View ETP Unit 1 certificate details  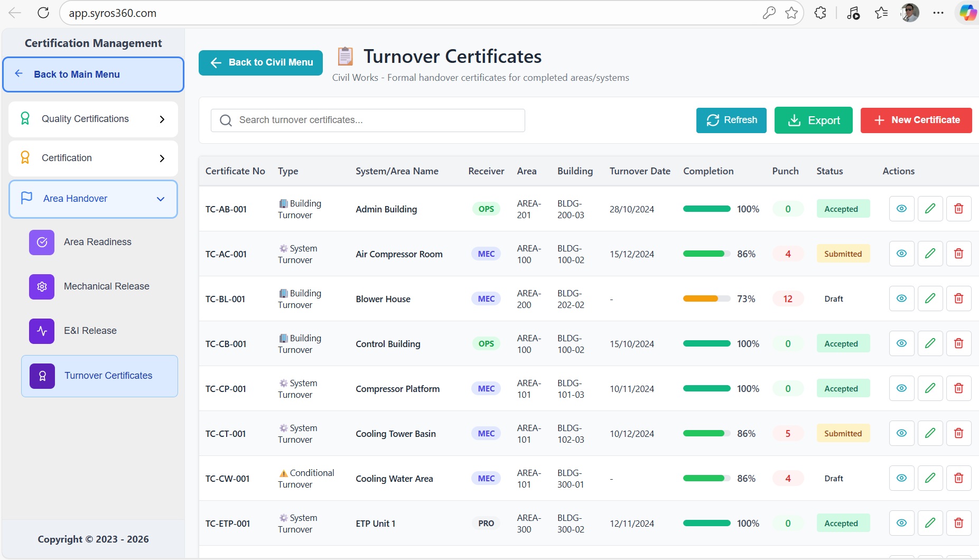point(901,523)
